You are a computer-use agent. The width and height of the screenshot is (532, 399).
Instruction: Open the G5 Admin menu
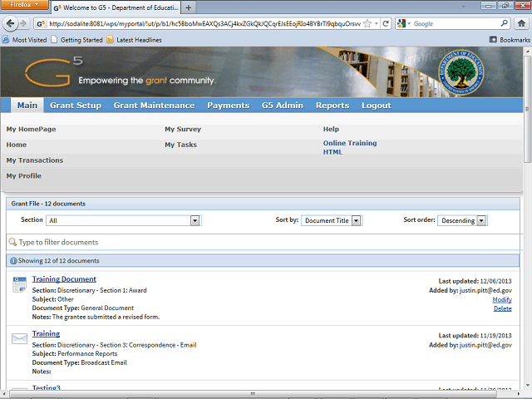(283, 106)
